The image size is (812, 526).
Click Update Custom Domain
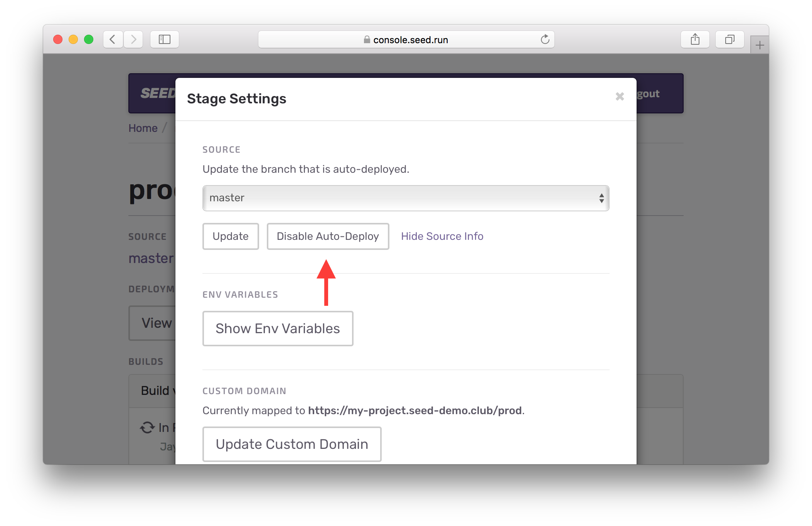(x=292, y=444)
